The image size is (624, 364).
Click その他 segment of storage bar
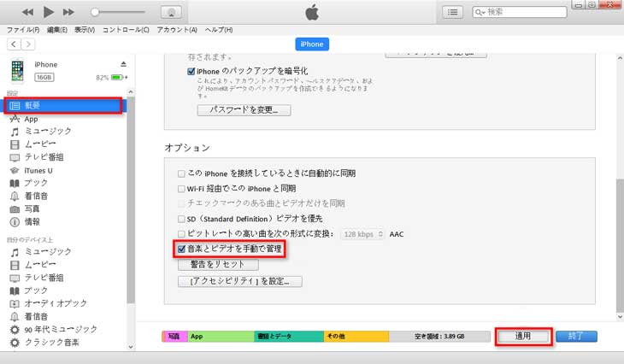[x=356, y=337]
